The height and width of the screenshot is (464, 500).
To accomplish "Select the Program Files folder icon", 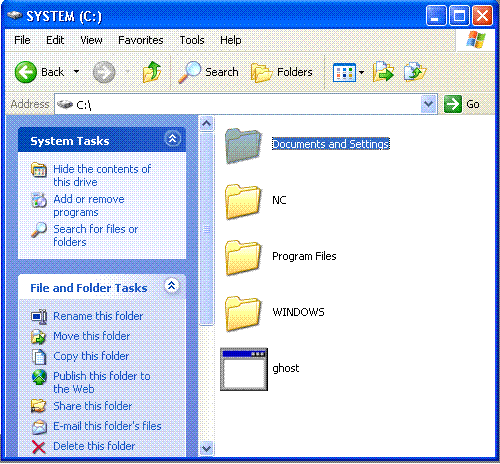I will click(x=243, y=257).
